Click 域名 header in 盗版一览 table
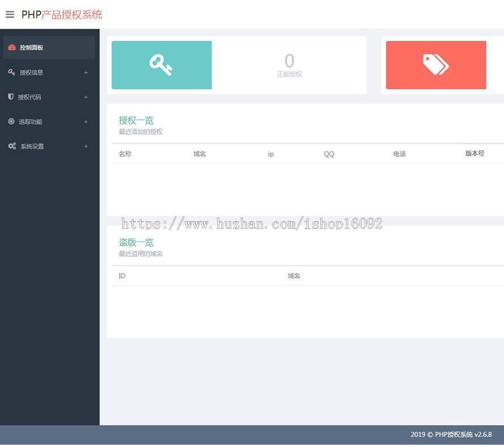 pyautogui.click(x=294, y=276)
